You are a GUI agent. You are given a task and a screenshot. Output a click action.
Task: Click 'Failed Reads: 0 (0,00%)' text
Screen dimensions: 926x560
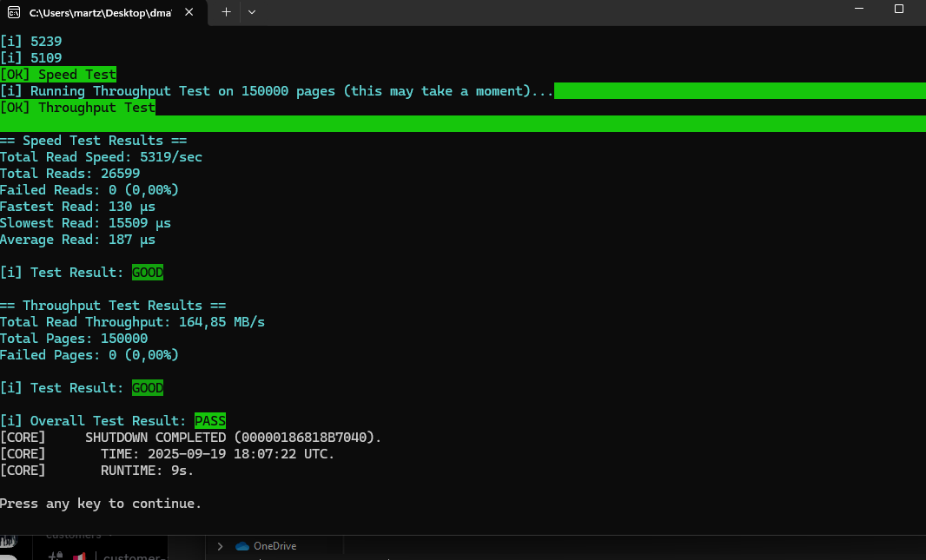pyautogui.click(x=89, y=190)
